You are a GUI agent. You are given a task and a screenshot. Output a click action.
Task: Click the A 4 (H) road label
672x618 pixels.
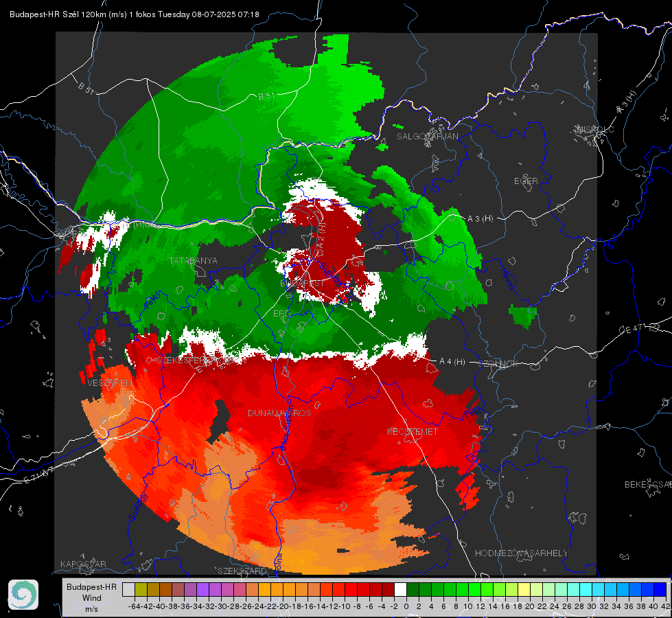(x=452, y=362)
